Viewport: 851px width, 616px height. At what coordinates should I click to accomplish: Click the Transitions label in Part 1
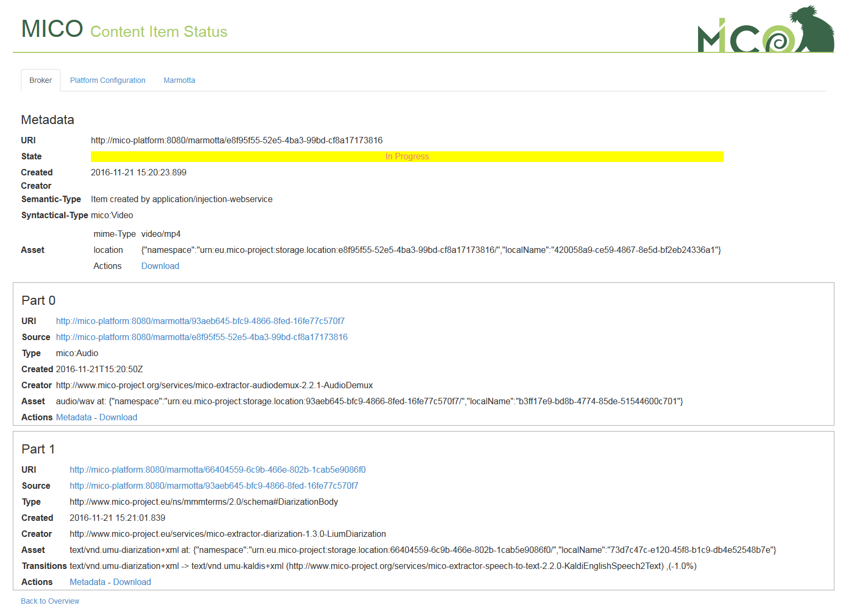44,566
